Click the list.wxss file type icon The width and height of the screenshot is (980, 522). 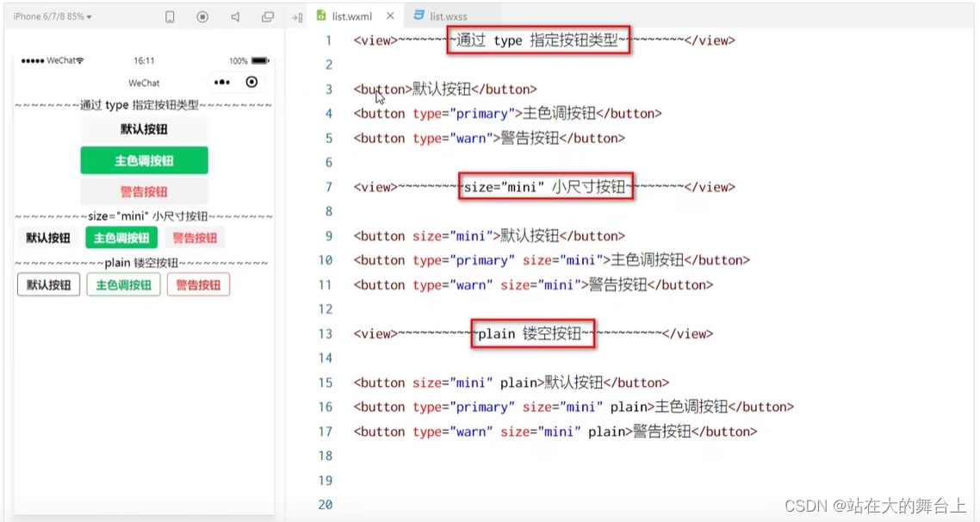point(419,16)
